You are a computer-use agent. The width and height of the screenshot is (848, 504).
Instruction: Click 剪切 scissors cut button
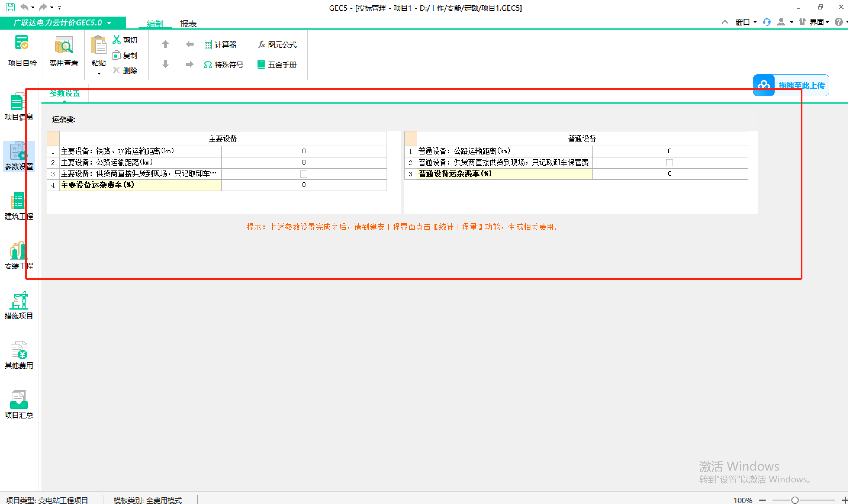[x=125, y=40]
